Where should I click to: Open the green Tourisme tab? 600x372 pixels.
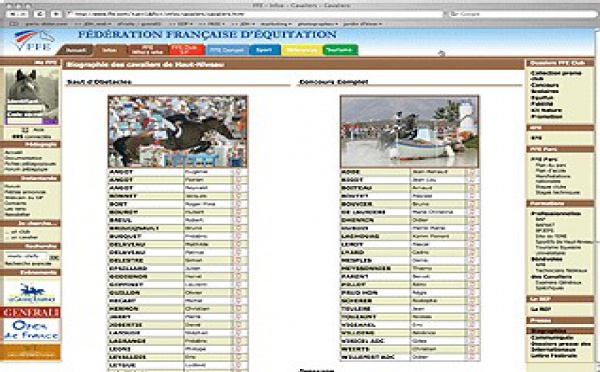coord(340,50)
